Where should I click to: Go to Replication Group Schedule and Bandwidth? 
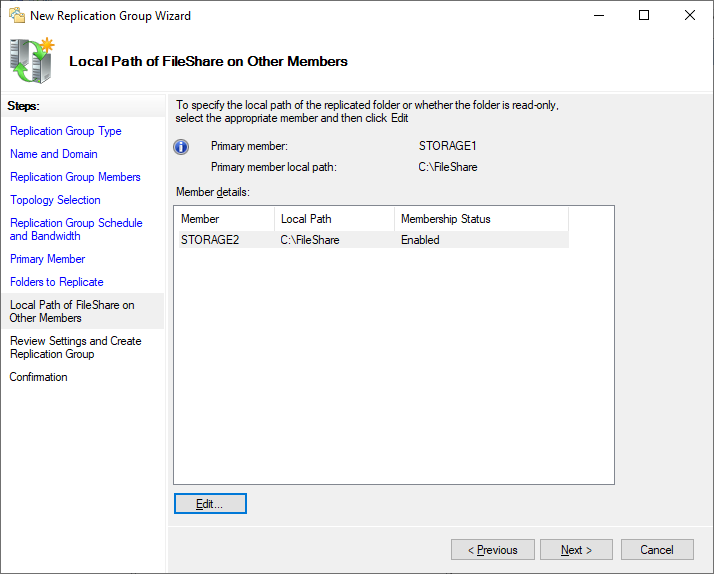click(76, 229)
